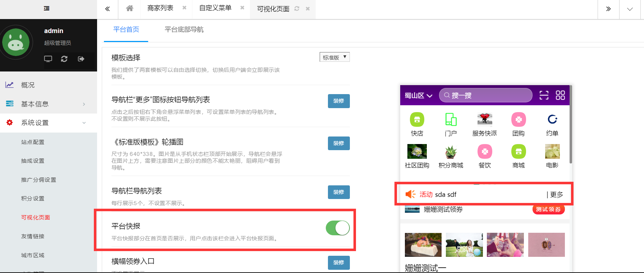The image size is (644, 273).
Task: Tap the scan icon in preview header
Action: click(x=544, y=95)
